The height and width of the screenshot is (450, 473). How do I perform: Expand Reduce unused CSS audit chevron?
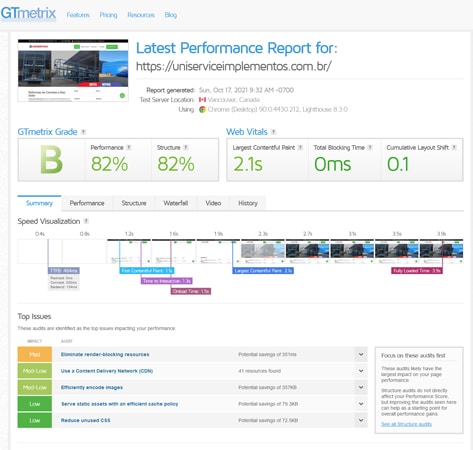361,420
